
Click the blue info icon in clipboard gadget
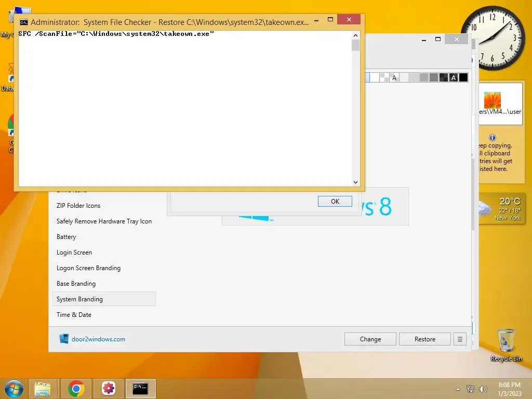pos(493,137)
